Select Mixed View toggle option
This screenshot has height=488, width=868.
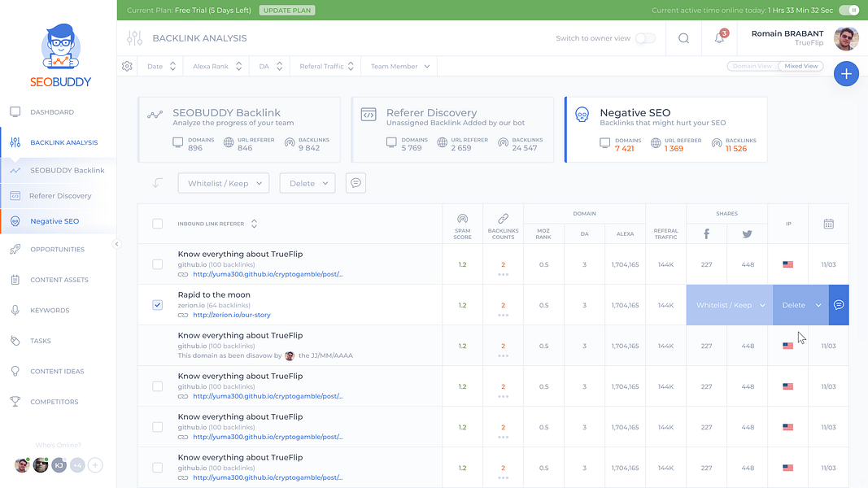pos(801,66)
